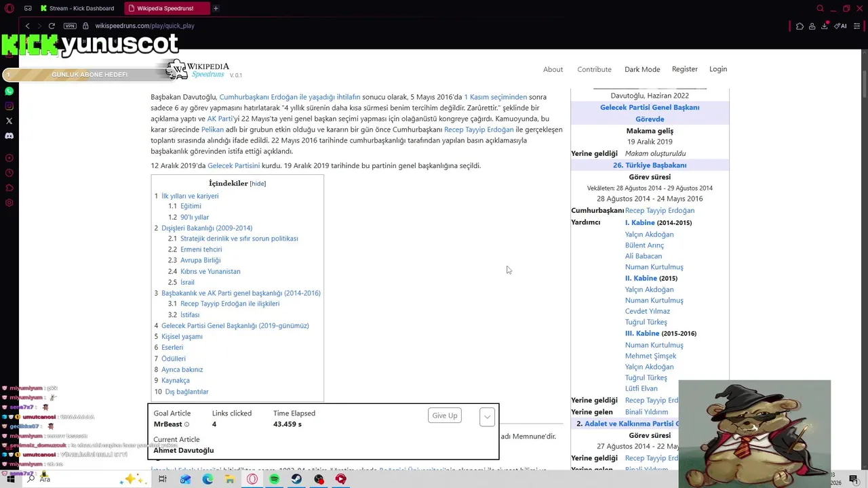The width and height of the screenshot is (868, 488).
Task: Jump to 'Kişisel yaşamı' contents entry
Action: tap(182, 337)
